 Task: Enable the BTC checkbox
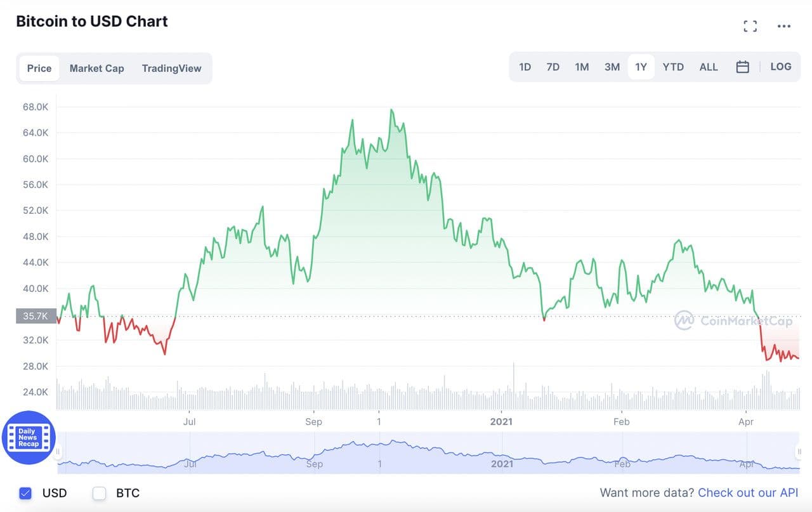point(100,493)
